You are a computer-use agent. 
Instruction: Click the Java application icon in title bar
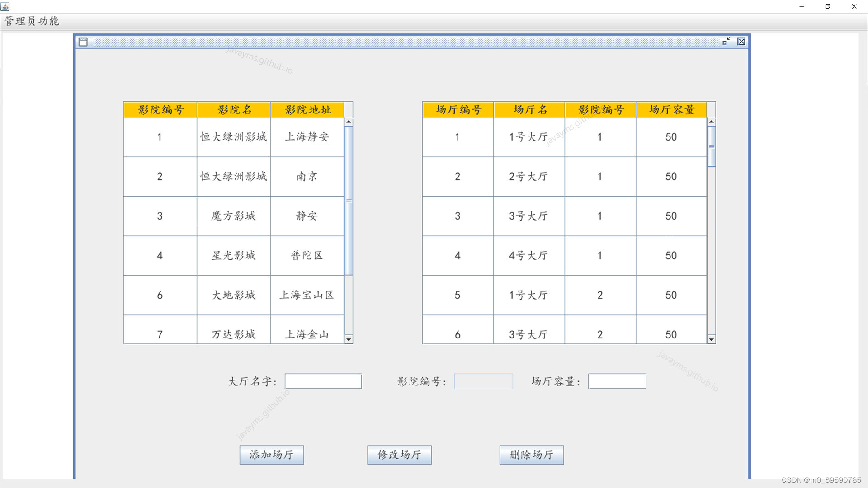click(x=5, y=6)
